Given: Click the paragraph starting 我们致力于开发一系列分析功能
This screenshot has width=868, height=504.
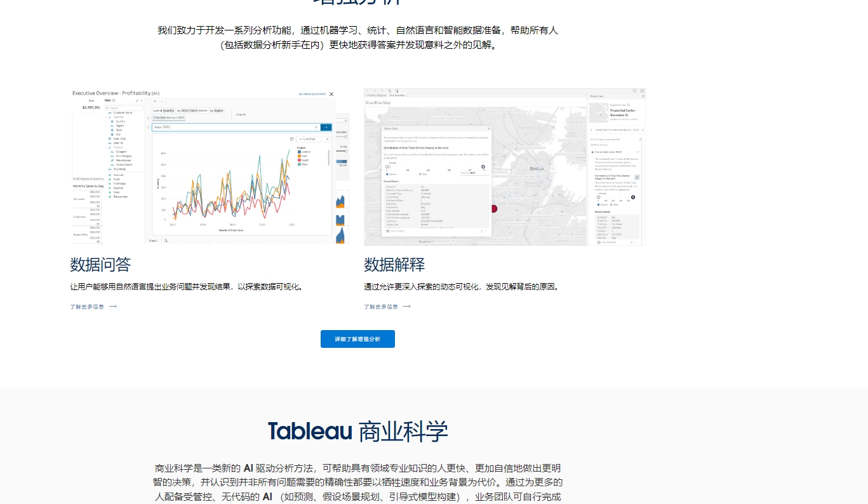Looking at the screenshot, I should (x=357, y=37).
